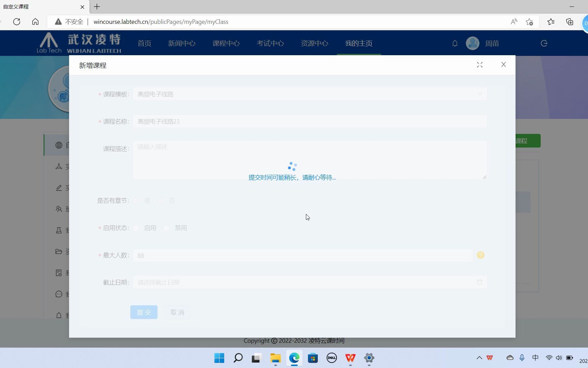Open File Explorer from taskbar
588x368 pixels.
point(275,358)
